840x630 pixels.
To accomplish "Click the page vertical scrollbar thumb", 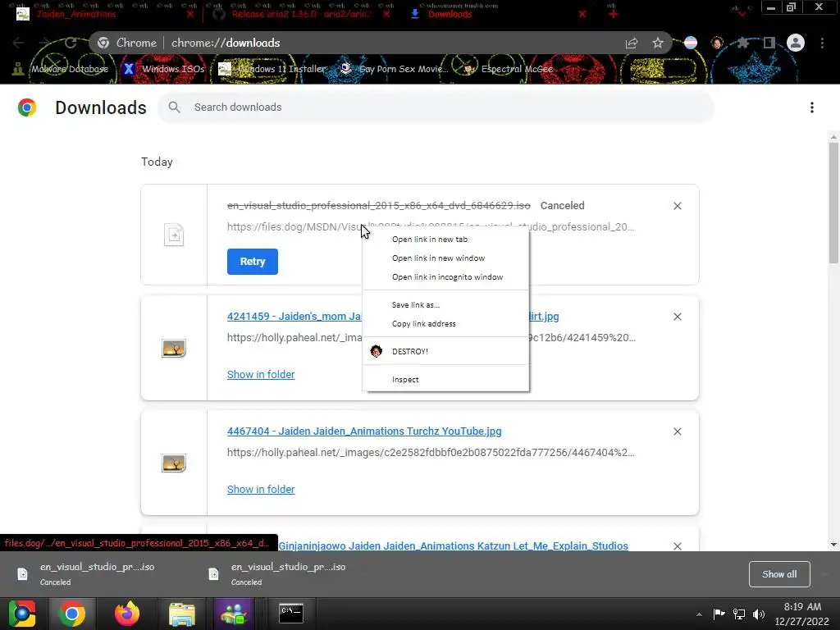I will (x=833, y=203).
